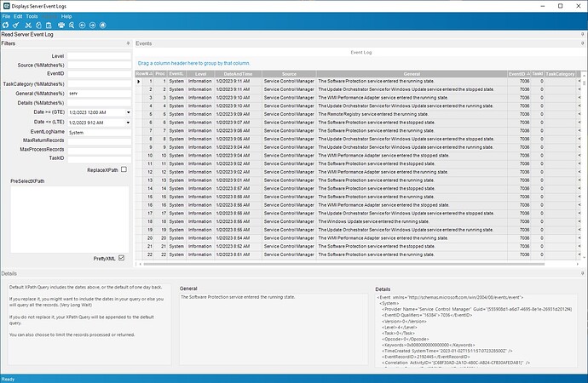Click the clear/broom toolbar icon
Screen dimensions: 588x383
pyautogui.click(x=15, y=25)
